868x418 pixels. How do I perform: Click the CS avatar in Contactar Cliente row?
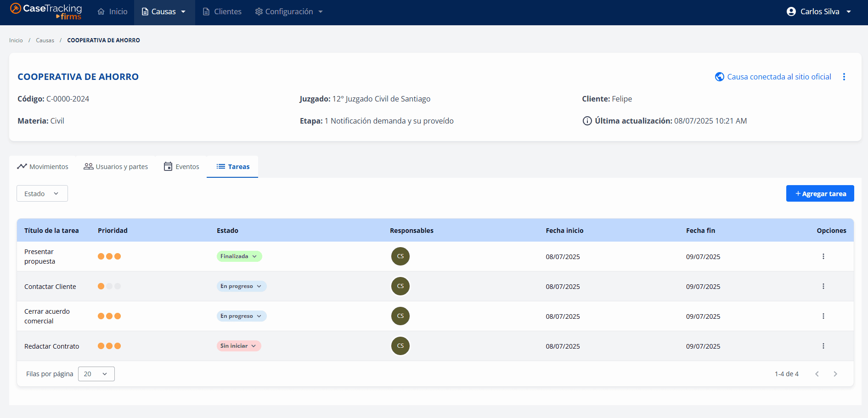point(400,286)
